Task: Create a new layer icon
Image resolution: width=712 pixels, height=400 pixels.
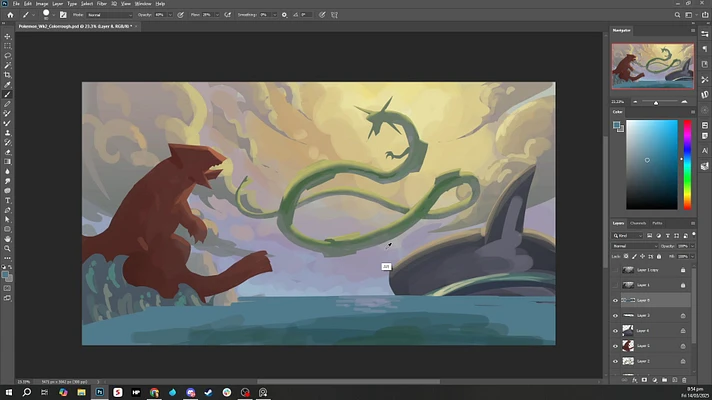Action: 674,380
